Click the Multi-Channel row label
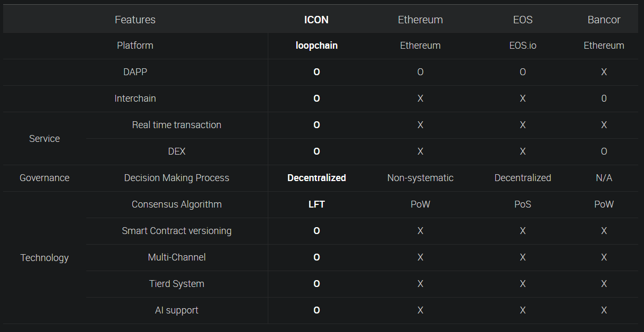644x332 pixels. pyautogui.click(x=177, y=257)
